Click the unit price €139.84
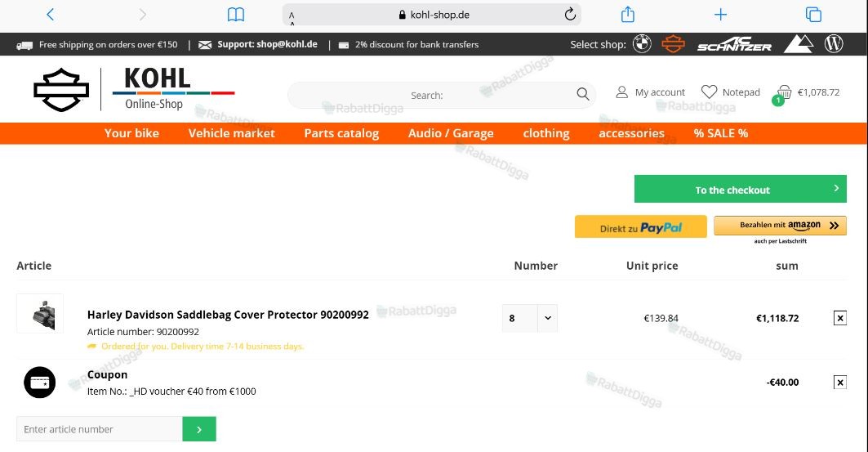Viewport: 868px width, 452px height. tap(661, 318)
